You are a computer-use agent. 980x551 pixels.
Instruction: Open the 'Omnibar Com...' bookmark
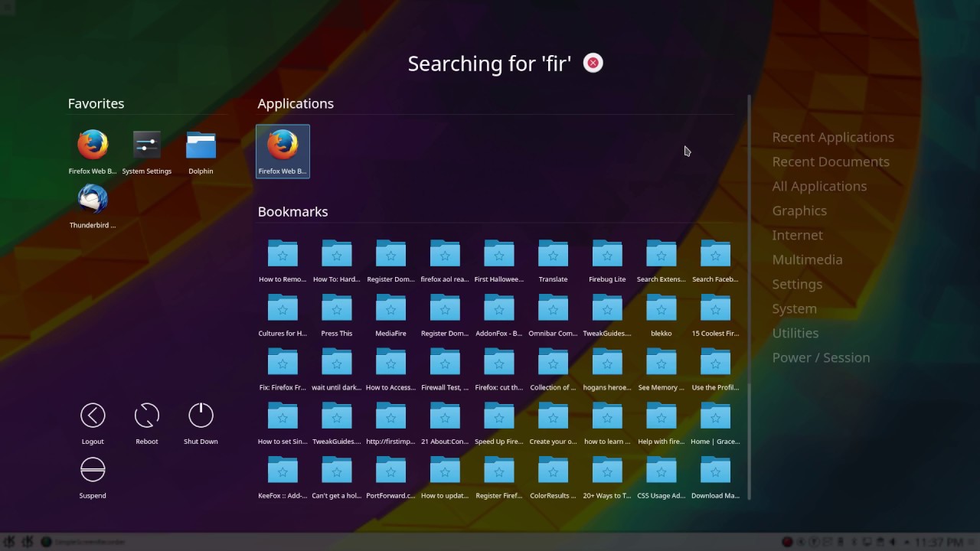553,315
